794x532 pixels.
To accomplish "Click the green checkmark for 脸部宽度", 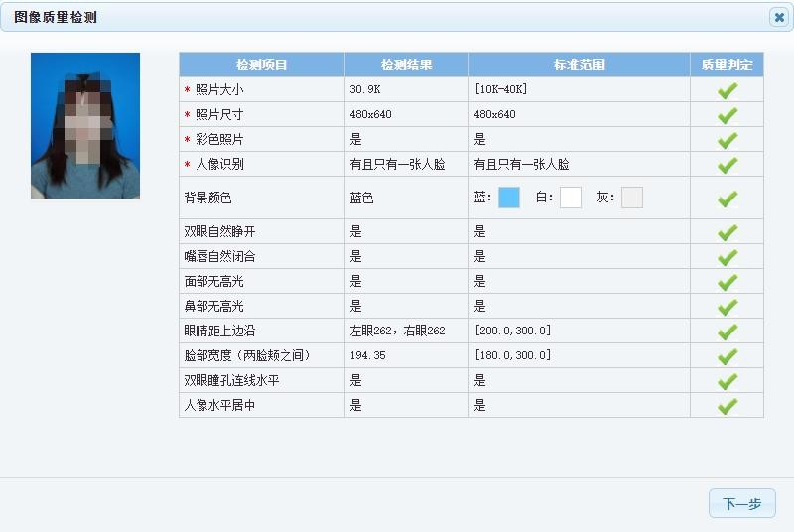I will (x=728, y=357).
